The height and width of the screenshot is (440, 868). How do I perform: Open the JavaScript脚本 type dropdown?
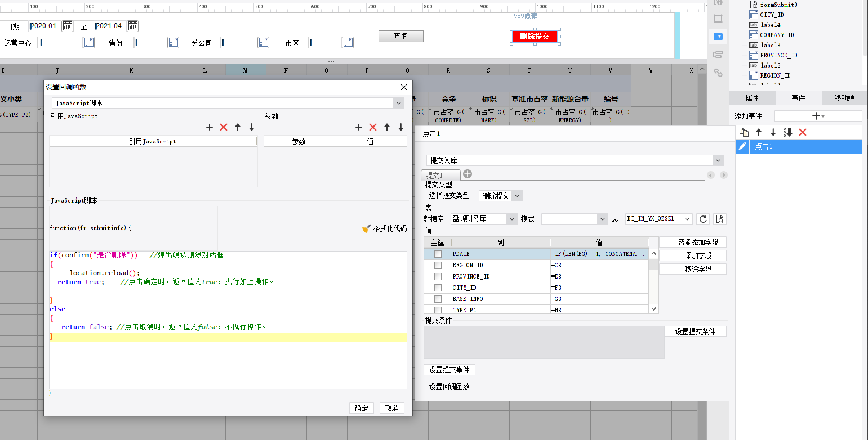[x=399, y=103]
